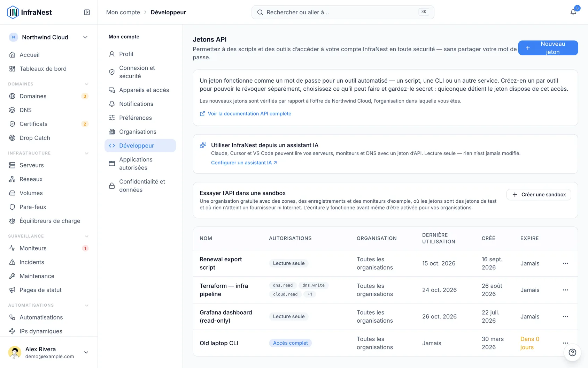The image size is (588, 368).
Task: Open Certificats page
Action: coord(49,124)
